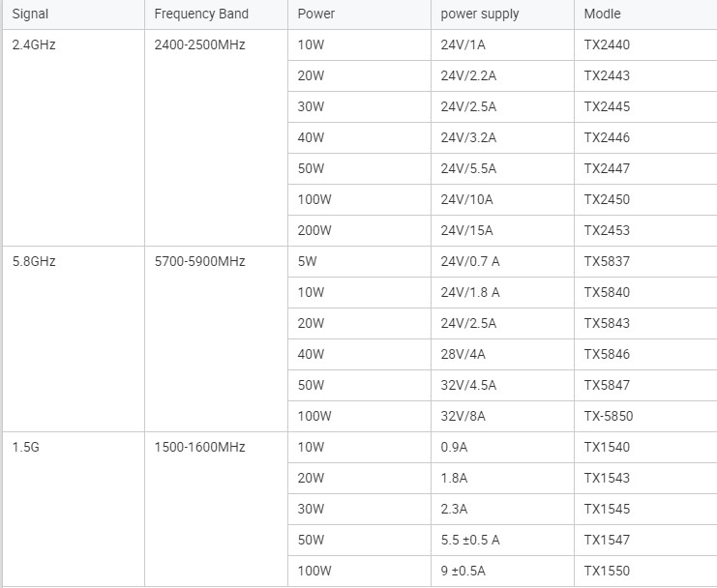Click the 5.5 ±0.5 A cell
The height and width of the screenshot is (588, 717).
pos(502,540)
